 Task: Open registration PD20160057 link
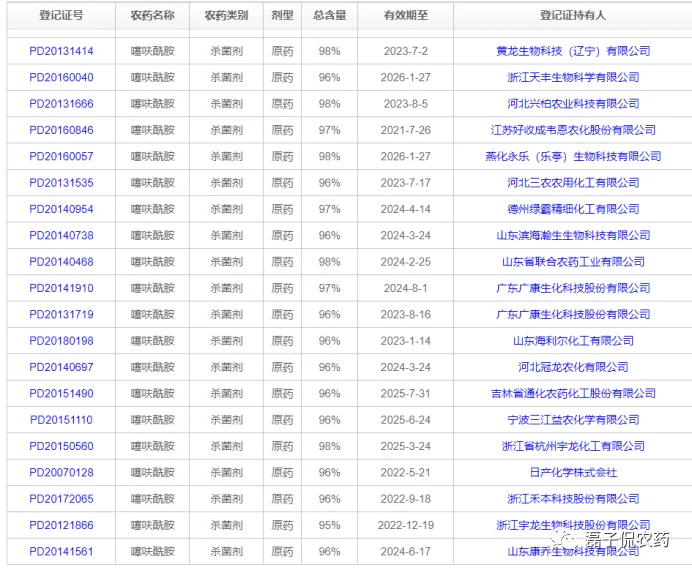click(61, 157)
